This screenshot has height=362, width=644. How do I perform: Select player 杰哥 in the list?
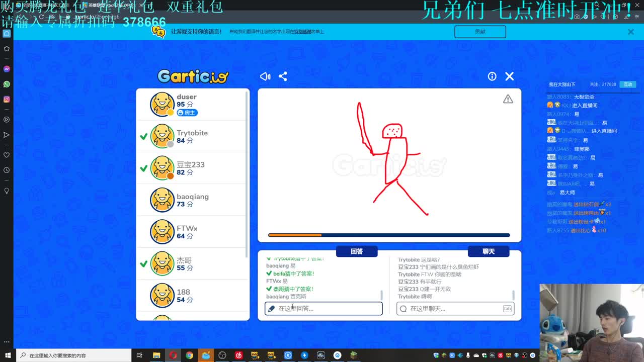point(191,263)
